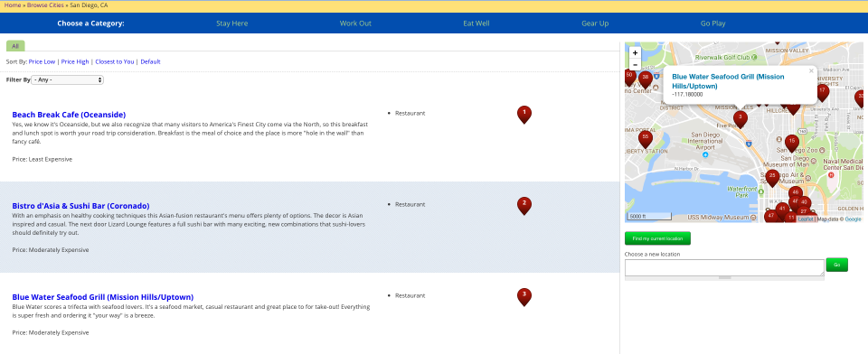Reset sorting with Default link
The width and height of the screenshot is (868, 354).
[151, 62]
